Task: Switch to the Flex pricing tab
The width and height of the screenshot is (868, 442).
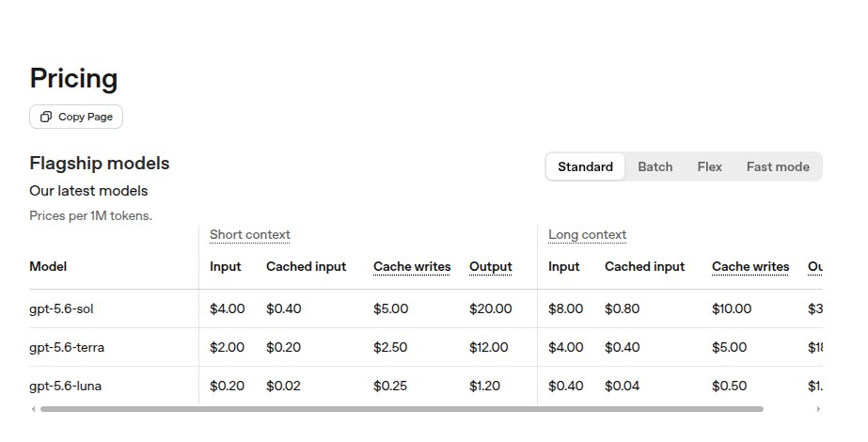Action: 709,166
